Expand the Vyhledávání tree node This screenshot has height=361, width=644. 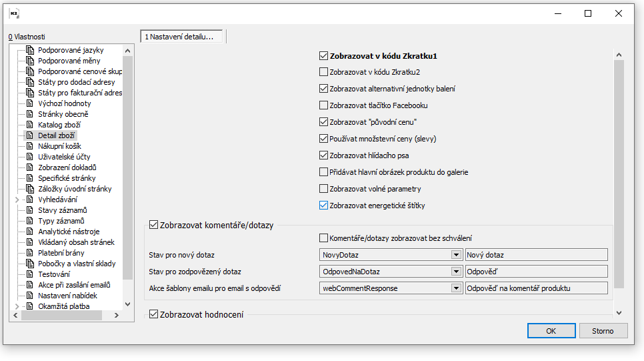(x=17, y=200)
